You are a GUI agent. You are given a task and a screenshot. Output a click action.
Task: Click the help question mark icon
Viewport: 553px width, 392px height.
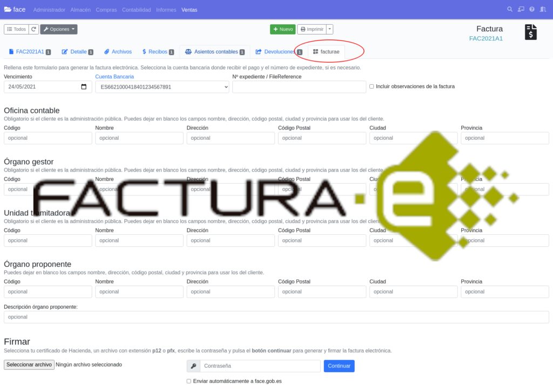point(532,10)
